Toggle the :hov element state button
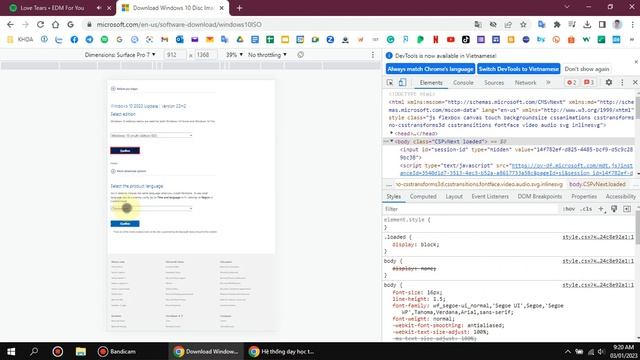This screenshot has height=360, width=640. [569, 209]
